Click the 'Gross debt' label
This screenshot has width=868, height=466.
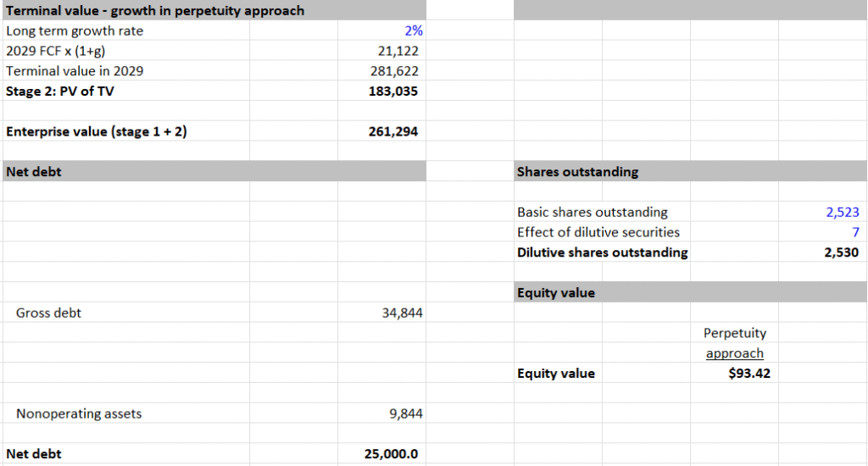[48, 313]
